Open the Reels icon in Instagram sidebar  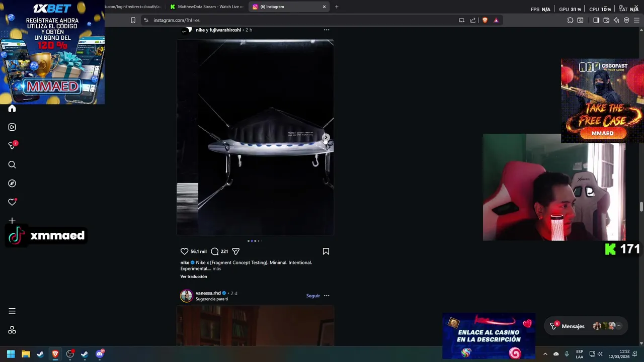pos(12,127)
